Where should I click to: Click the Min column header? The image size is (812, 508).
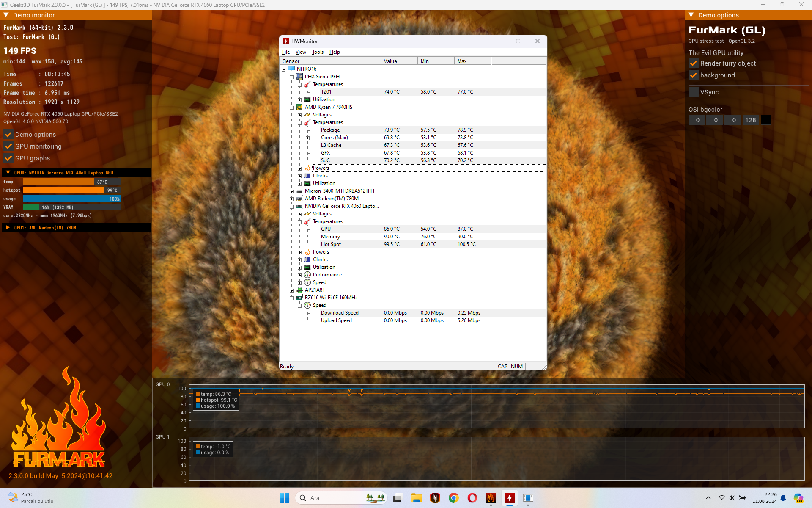[x=436, y=61]
